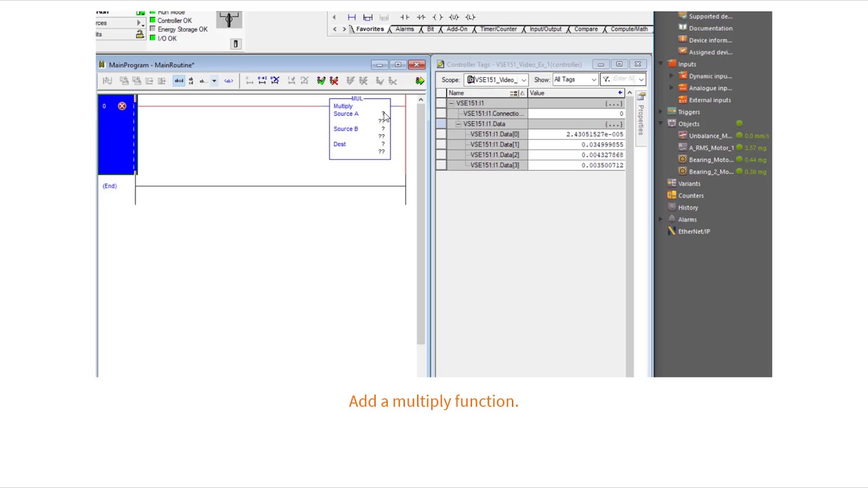Switch to the Timer/Counter instruction tab
Image resolution: width=868 pixels, height=488 pixels.
[498, 29]
